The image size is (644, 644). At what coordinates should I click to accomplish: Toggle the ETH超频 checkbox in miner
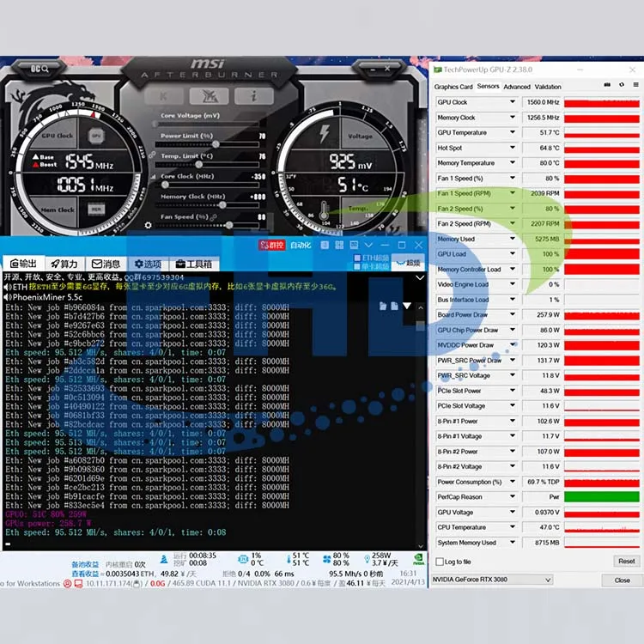358,258
